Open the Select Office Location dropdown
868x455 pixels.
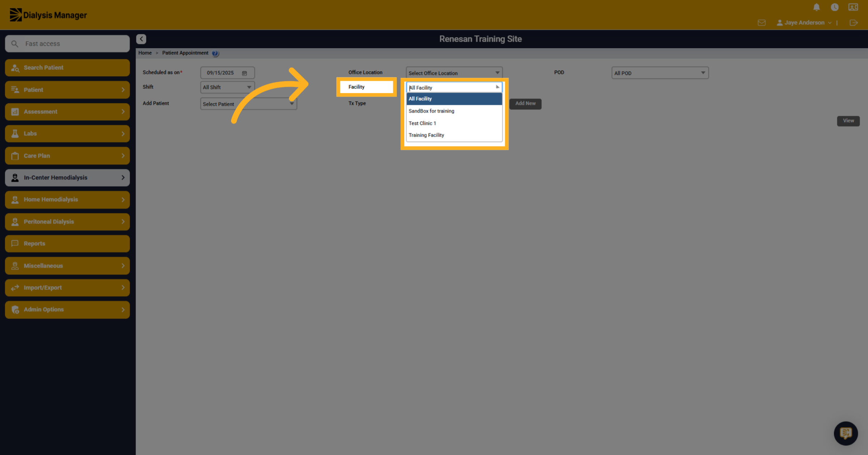[454, 73]
